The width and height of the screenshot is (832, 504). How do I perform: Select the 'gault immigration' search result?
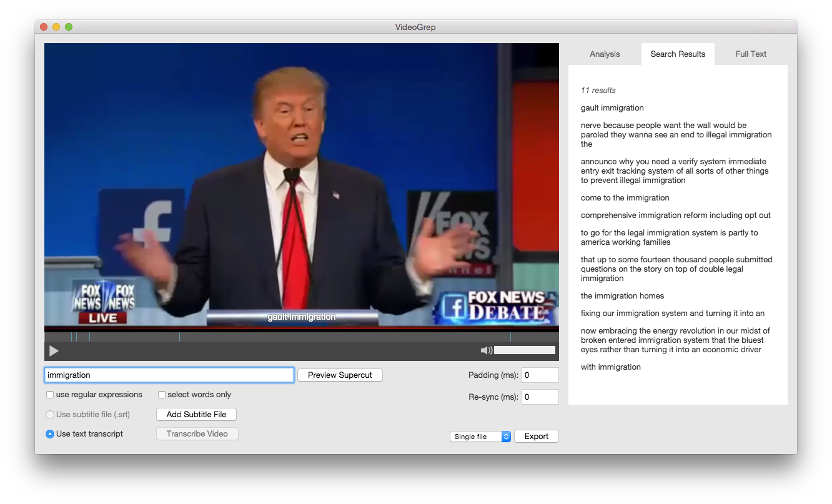[x=612, y=107]
